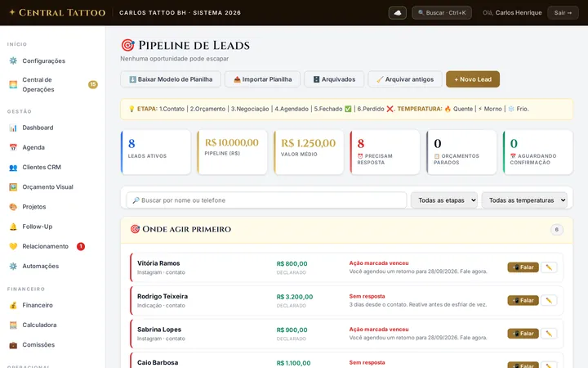Click Falar for Vitória Ramos
The height and width of the screenshot is (368, 588).
click(523, 267)
